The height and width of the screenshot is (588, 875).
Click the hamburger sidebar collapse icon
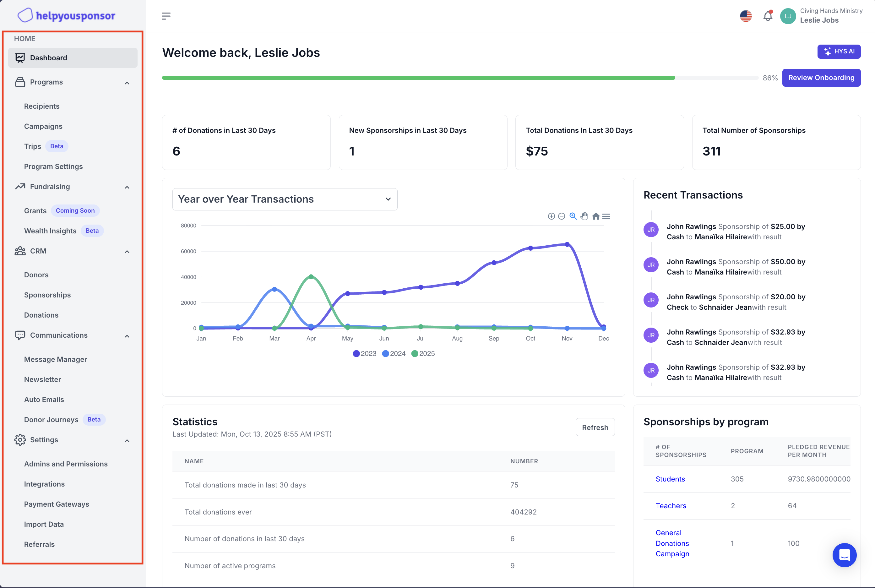click(166, 16)
